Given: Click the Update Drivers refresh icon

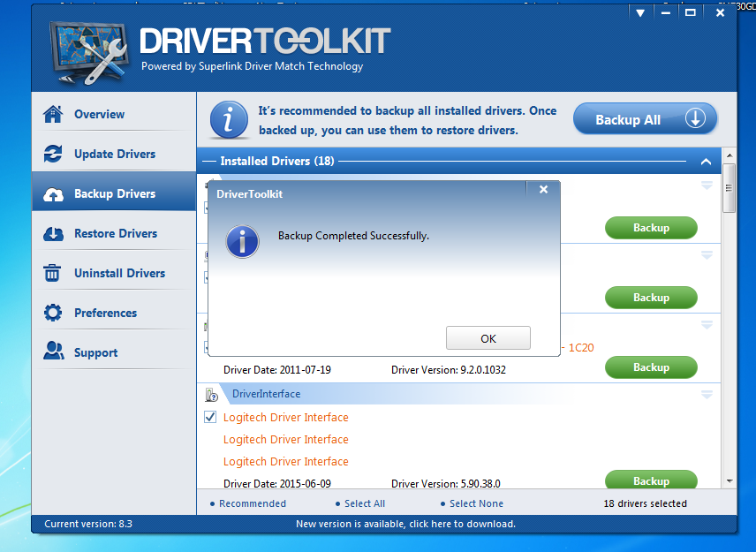Looking at the screenshot, I should 53,154.
